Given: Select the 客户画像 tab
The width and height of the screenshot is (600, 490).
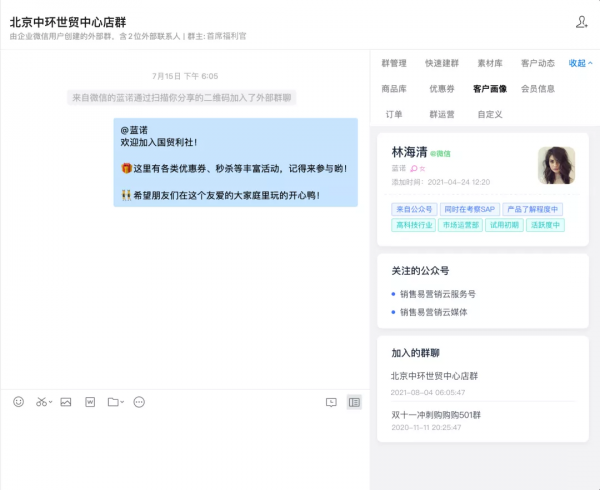Looking at the screenshot, I should [x=490, y=89].
